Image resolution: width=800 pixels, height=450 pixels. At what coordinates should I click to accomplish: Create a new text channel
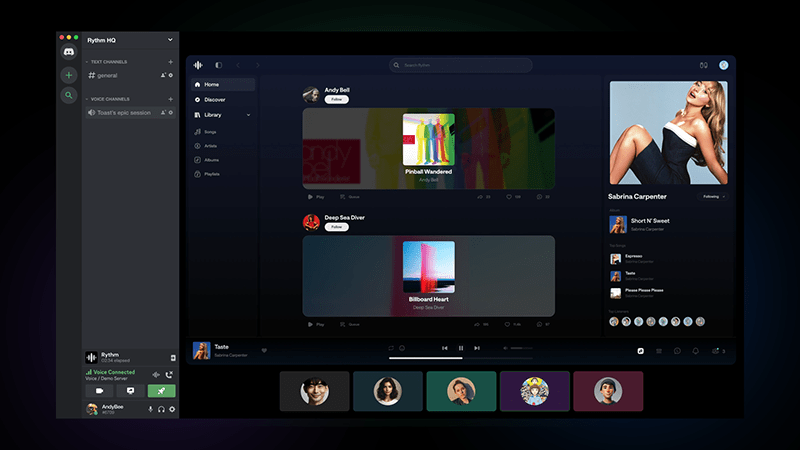tap(170, 62)
